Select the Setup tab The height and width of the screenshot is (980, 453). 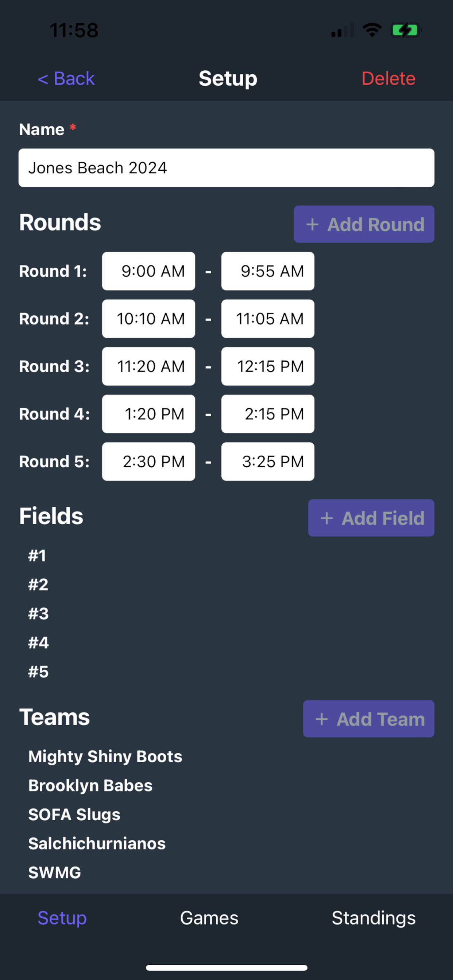click(x=62, y=918)
